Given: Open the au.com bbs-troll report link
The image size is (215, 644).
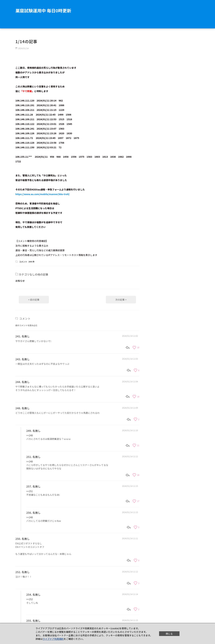Looking at the screenshot, I should point(43,194).
